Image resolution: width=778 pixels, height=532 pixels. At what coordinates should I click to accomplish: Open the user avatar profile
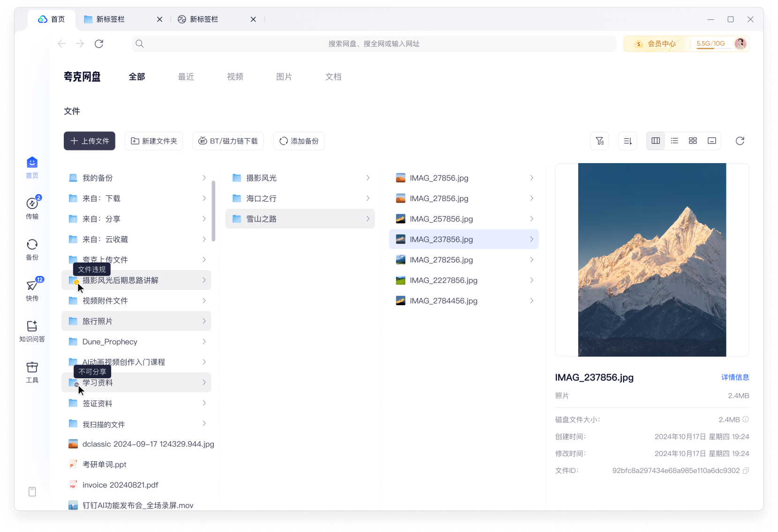point(740,44)
